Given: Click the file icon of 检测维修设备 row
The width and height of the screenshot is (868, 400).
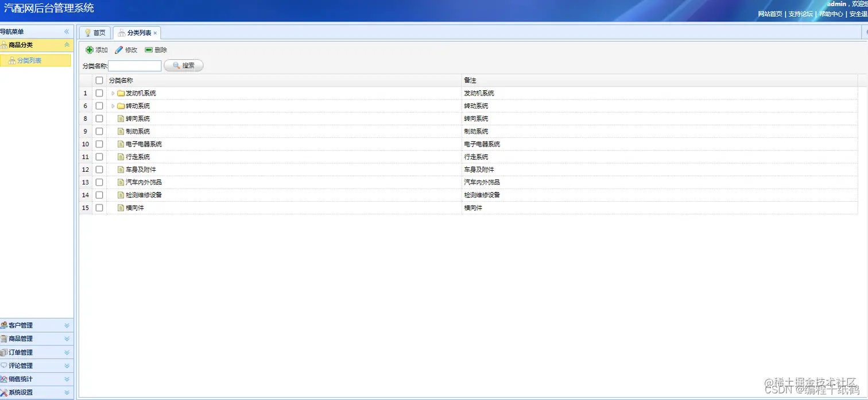Looking at the screenshot, I should (x=121, y=195).
